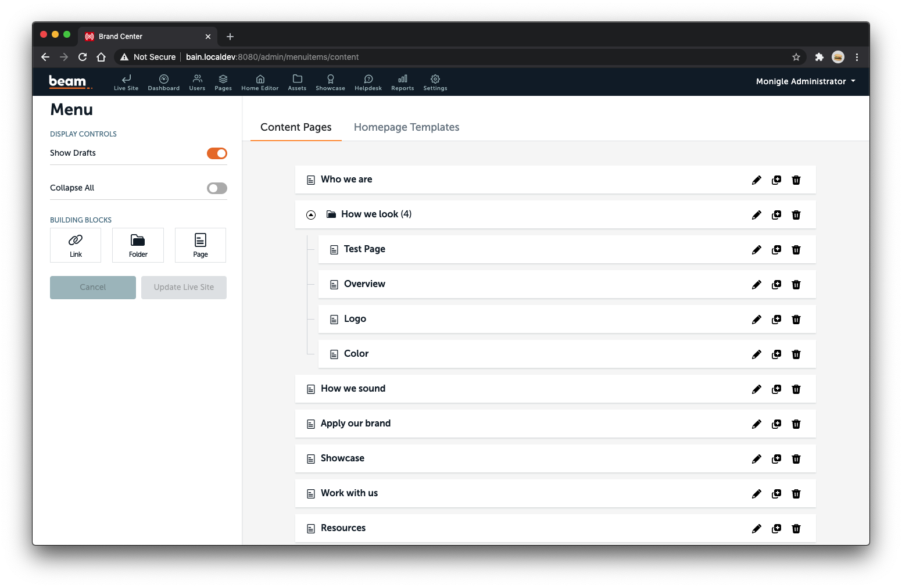Delete the Resources page

[x=796, y=529]
